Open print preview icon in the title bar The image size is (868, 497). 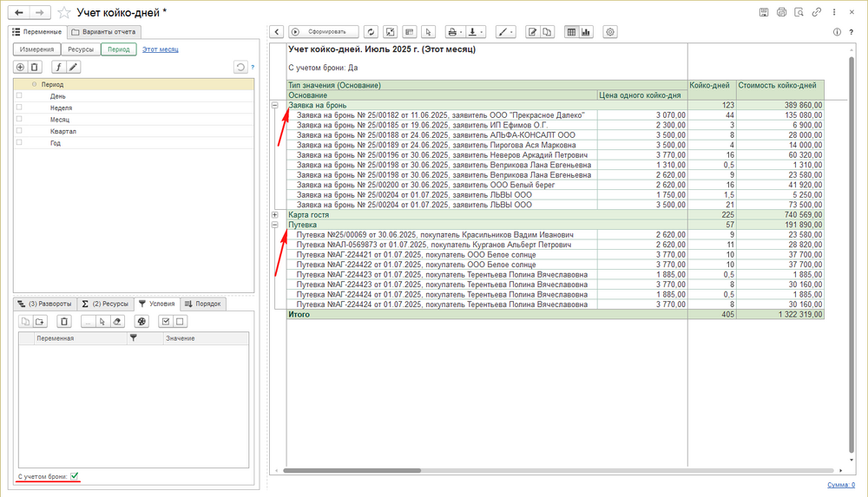pyautogui.click(x=799, y=12)
